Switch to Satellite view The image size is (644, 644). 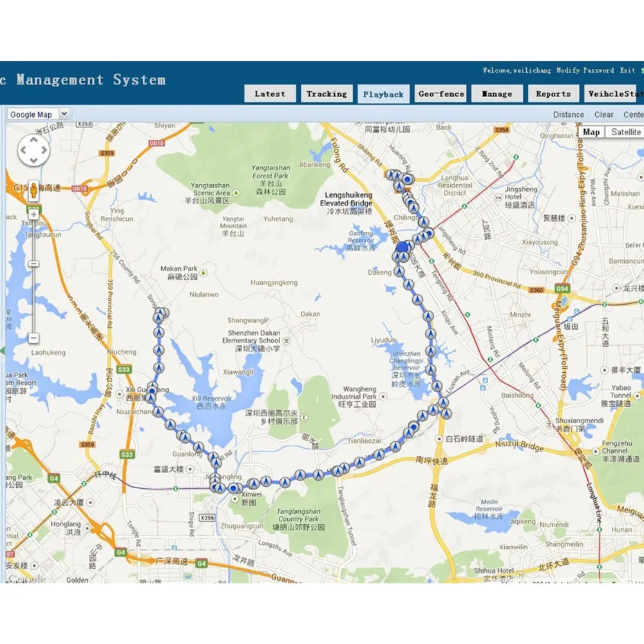pyautogui.click(x=625, y=132)
